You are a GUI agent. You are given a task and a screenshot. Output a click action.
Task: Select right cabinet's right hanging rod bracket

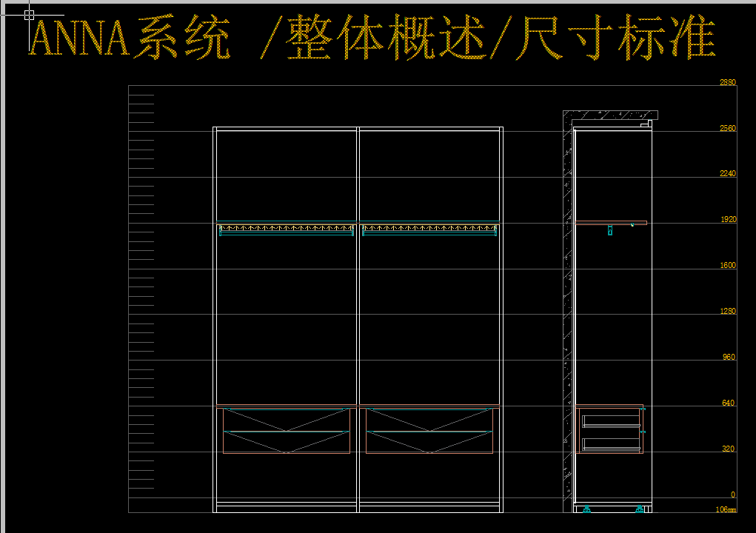click(494, 231)
